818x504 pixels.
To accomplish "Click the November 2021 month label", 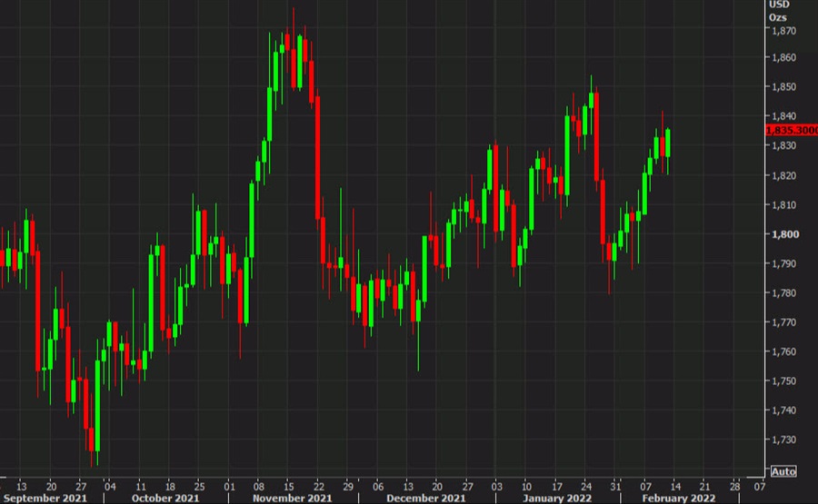I will click(x=292, y=499).
